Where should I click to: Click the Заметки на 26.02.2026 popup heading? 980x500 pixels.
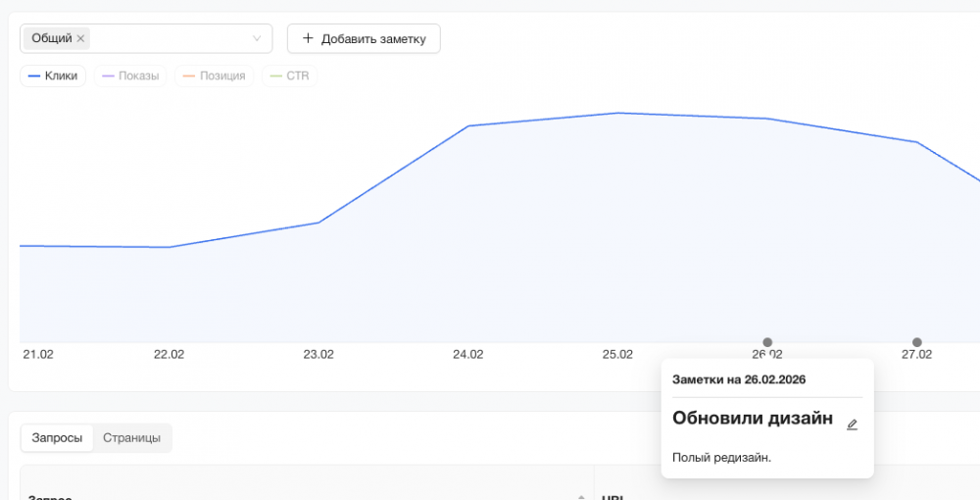click(739, 379)
